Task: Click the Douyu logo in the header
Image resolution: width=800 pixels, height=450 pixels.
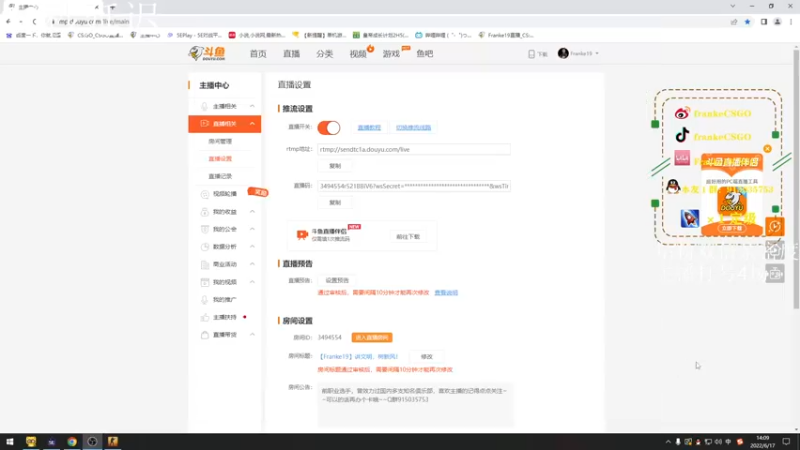Action: 207,53
